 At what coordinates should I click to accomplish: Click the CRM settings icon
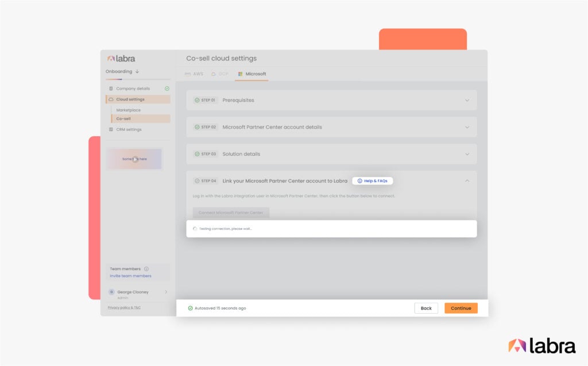click(x=111, y=129)
